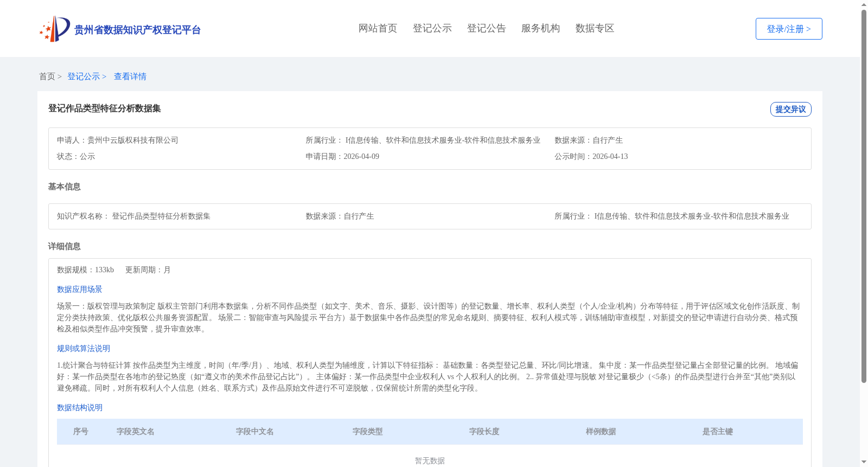Viewport: 868px width, 467px height.
Task: Select page title 登记作品类型特征分析数据集
Action: pos(105,108)
